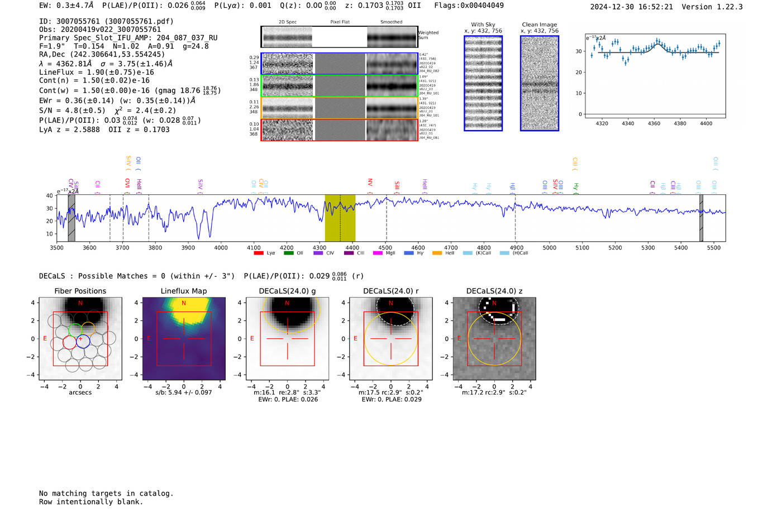Click the gray band near 5460 Å
This screenshot has height=532, width=782.
(x=701, y=218)
